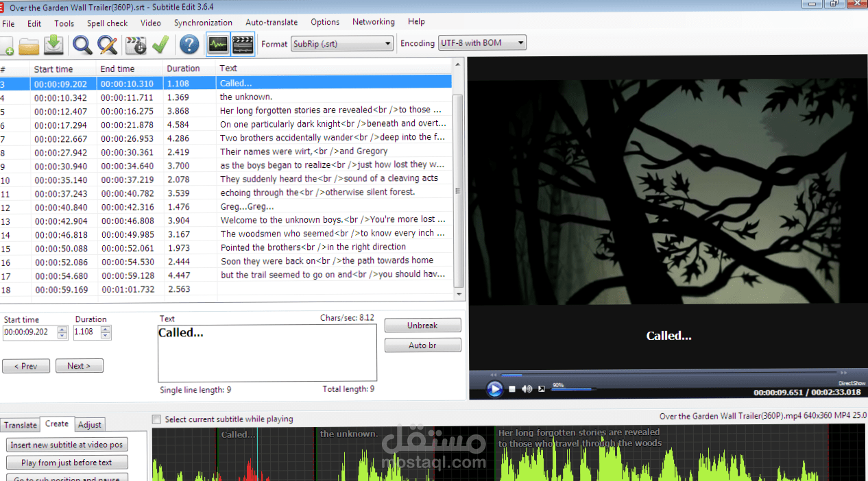Run spell check green checkmark icon
Image resolution: width=868 pixels, height=481 pixels.
click(x=160, y=45)
